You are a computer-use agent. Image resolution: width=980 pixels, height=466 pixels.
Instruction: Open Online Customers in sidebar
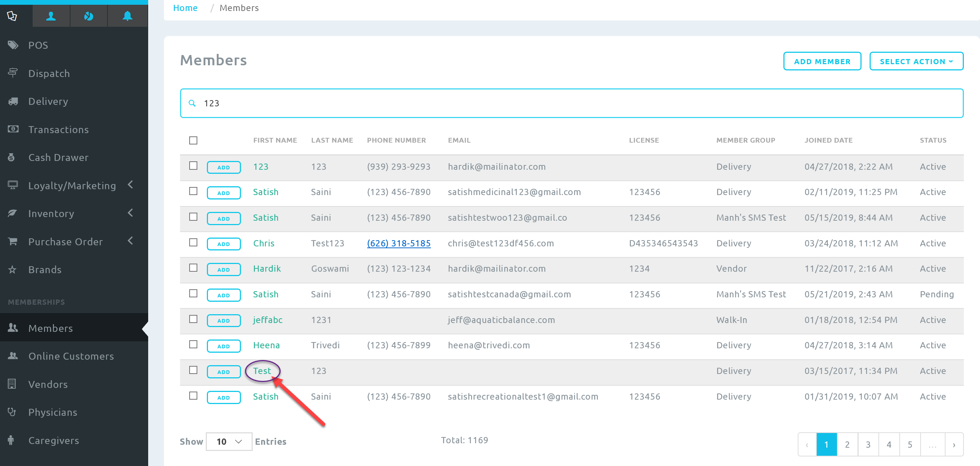click(71, 356)
